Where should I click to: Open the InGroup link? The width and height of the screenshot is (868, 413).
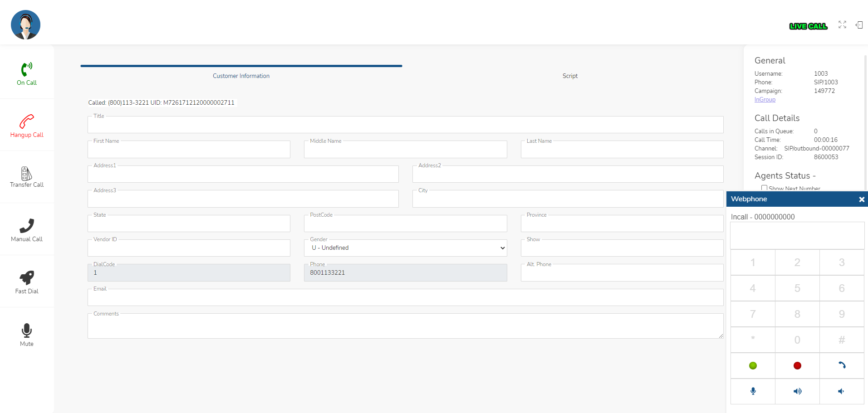point(765,100)
